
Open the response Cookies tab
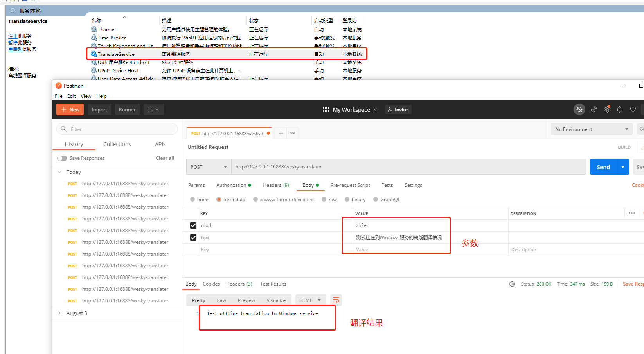click(x=211, y=284)
